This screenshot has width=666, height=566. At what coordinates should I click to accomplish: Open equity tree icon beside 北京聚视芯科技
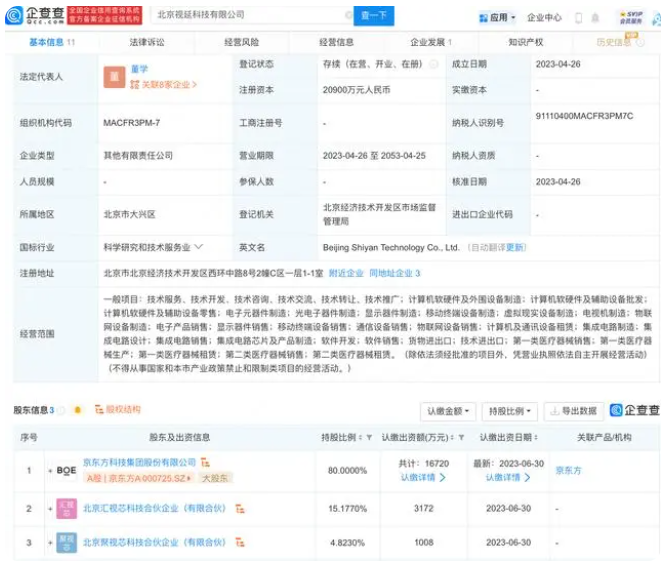click(240, 542)
